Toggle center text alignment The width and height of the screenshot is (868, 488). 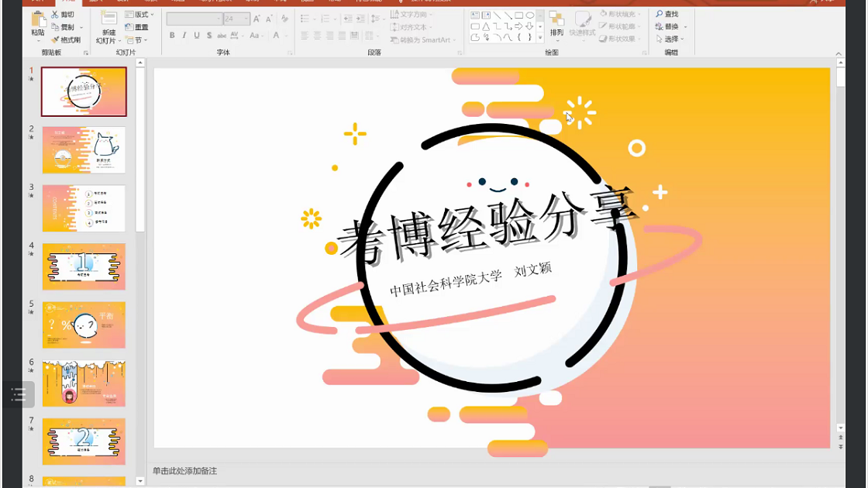point(317,36)
